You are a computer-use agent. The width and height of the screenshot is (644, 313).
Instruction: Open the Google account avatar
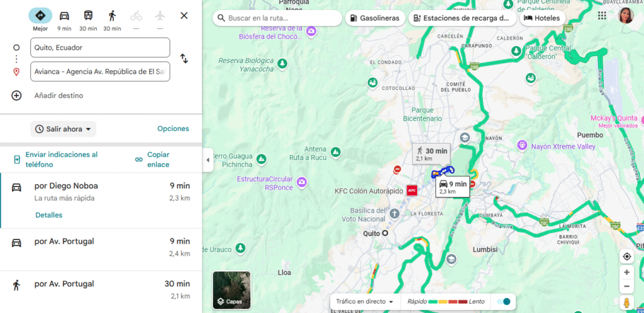coord(626,16)
